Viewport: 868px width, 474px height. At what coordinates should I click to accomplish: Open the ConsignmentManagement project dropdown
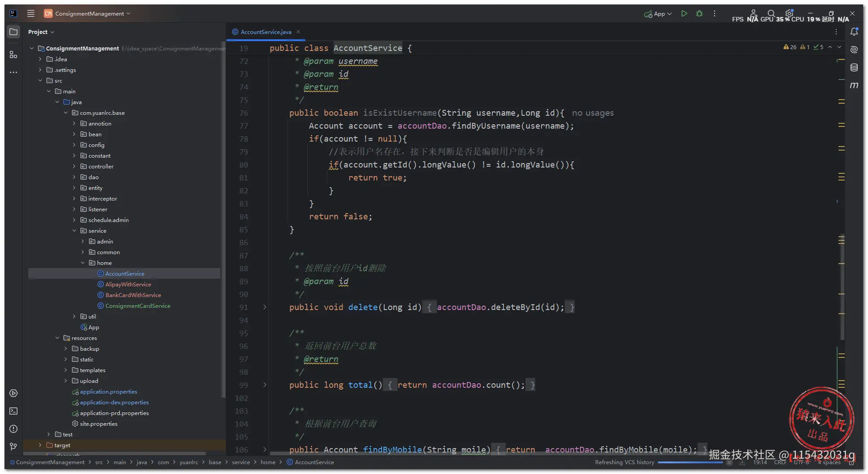(x=87, y=13)
